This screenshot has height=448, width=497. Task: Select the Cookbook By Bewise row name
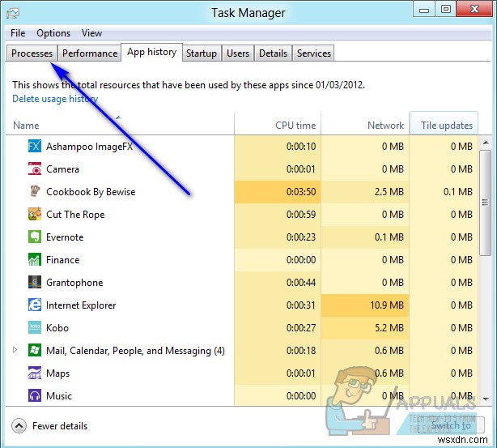pyautogui.click(x=91, y=192)
